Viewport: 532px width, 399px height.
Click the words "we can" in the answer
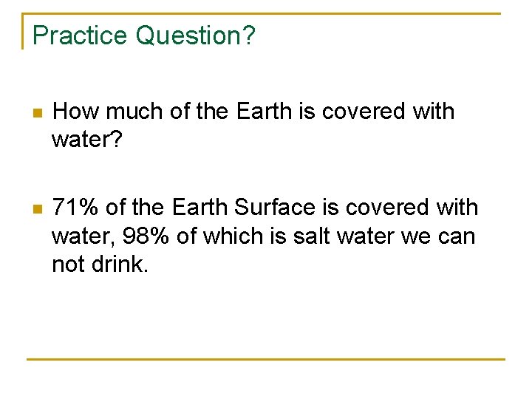pos(438,236)
